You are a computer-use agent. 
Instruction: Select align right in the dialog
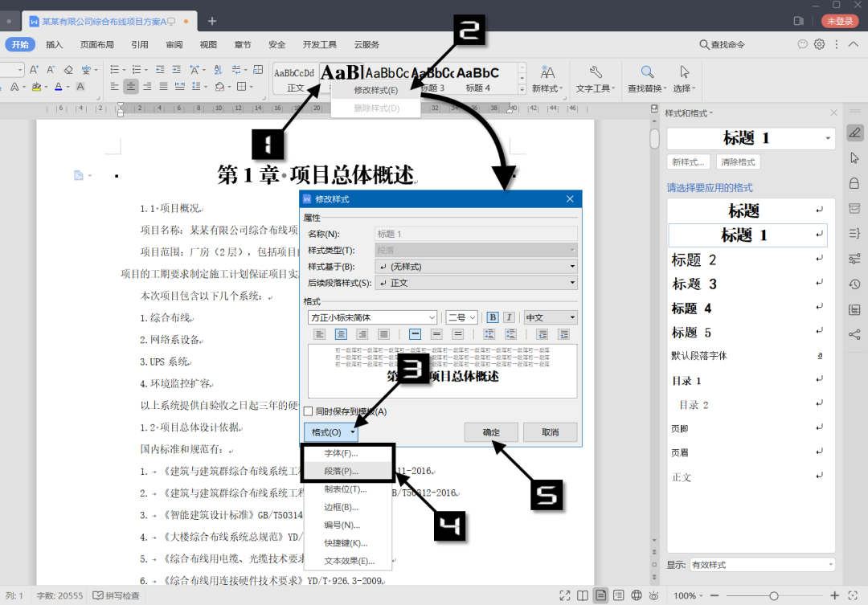coord(362,334)
